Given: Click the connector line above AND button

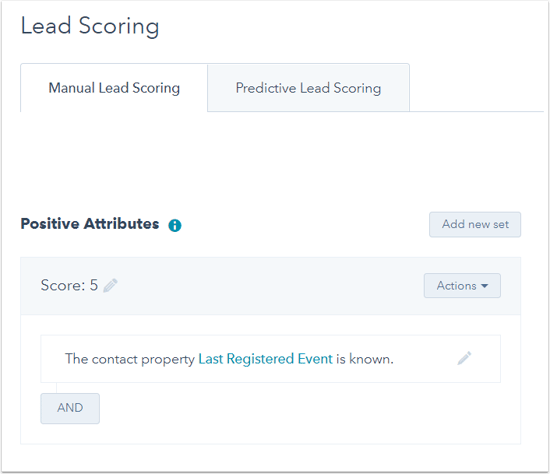Looking at the screenshot, I should (x=56, y=388).
